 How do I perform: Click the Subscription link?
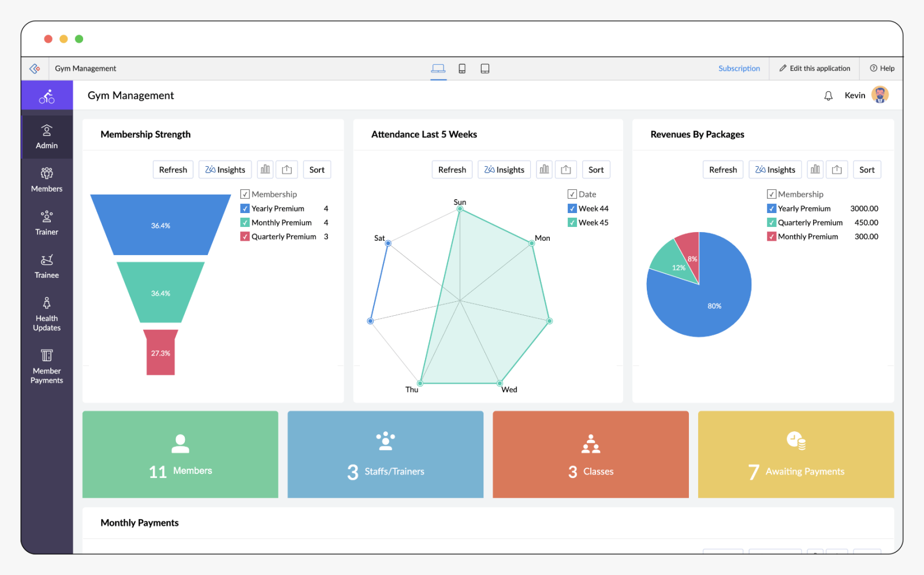739,69
